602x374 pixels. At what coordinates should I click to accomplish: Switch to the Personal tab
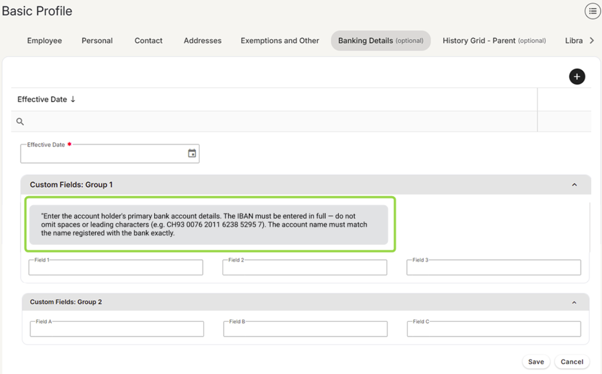point(97,41)
